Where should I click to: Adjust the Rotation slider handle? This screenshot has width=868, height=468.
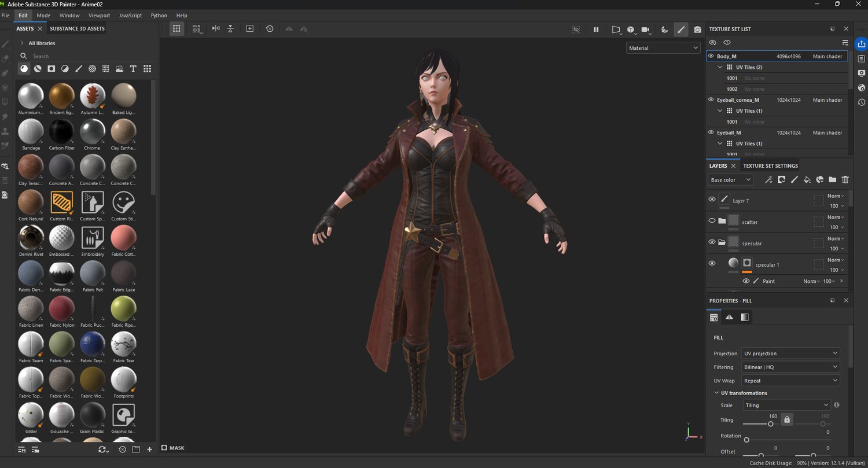[x=746, y=440]
